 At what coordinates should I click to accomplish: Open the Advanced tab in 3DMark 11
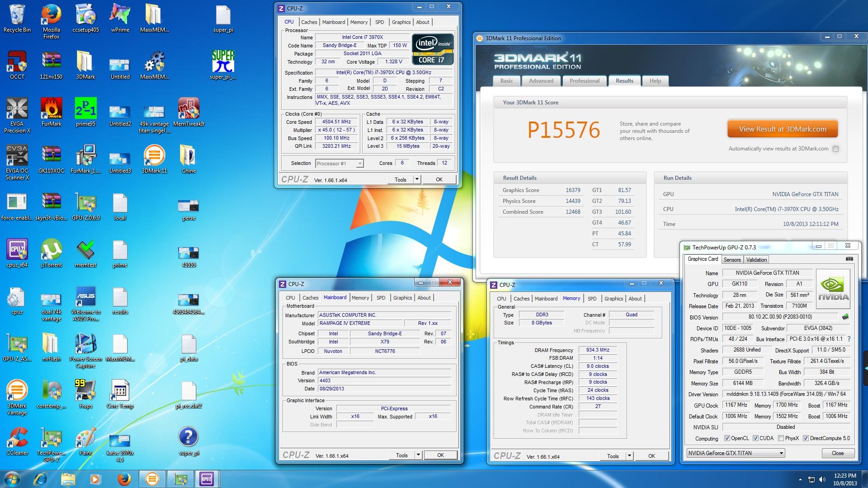[x=541, y=81]
